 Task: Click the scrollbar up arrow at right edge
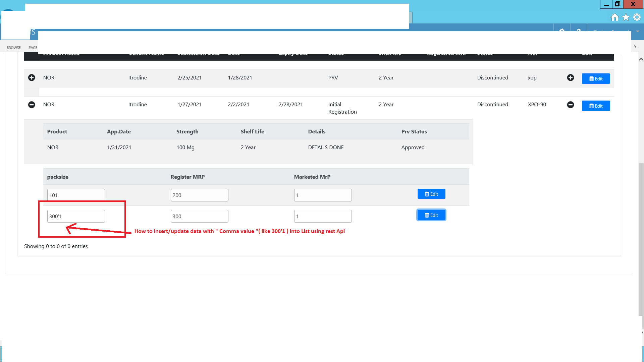(641, 59)
